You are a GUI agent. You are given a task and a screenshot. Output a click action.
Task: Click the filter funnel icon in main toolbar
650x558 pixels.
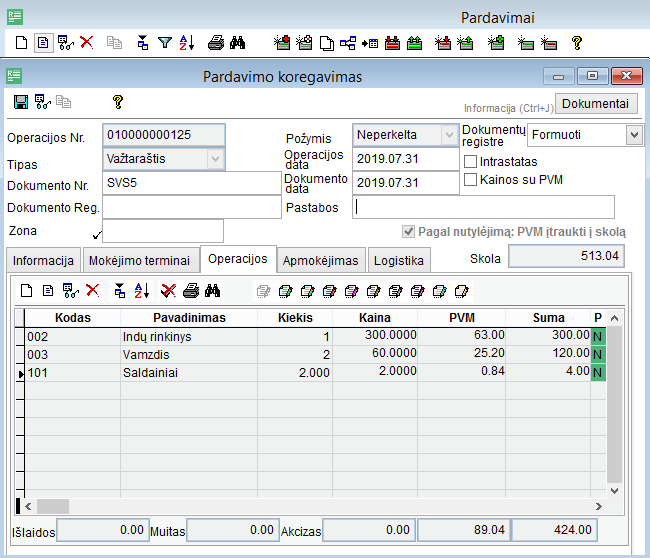click(x=165, y=43)
